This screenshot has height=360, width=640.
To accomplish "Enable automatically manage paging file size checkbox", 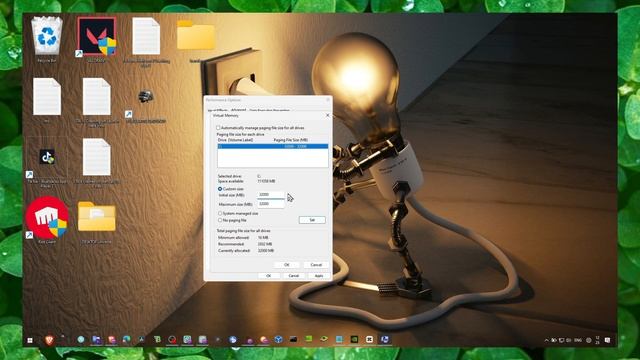I will pyautogui.click(x=218, y=128).
